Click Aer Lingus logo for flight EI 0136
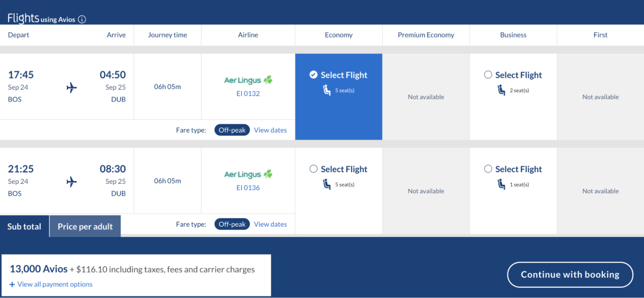Viewport: 644px width, 298px height. pos(248,175)
